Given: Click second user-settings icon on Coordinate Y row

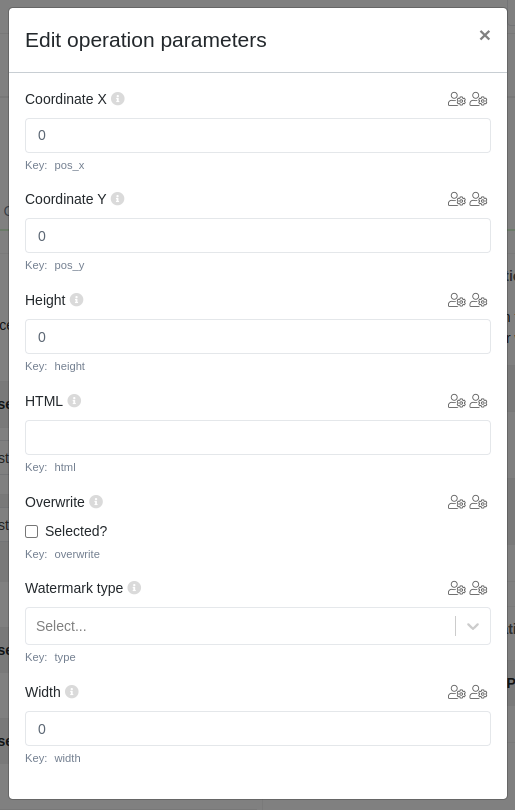Looking at the screenshot, I should 478,199.
